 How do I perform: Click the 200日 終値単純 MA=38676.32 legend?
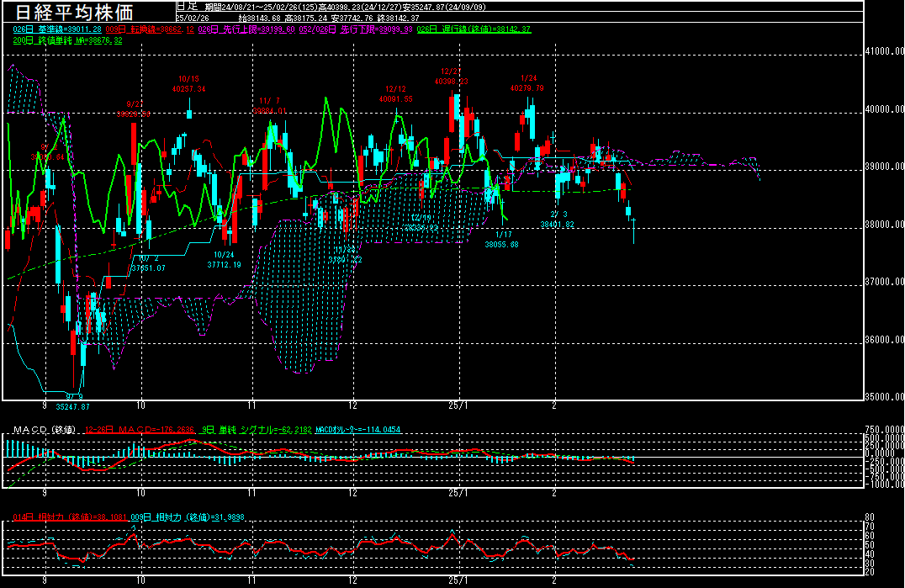pyautogui.click(x=67, y=41)
